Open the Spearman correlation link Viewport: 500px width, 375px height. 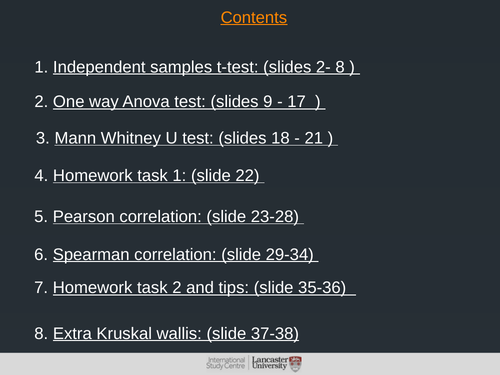(186, 255)
